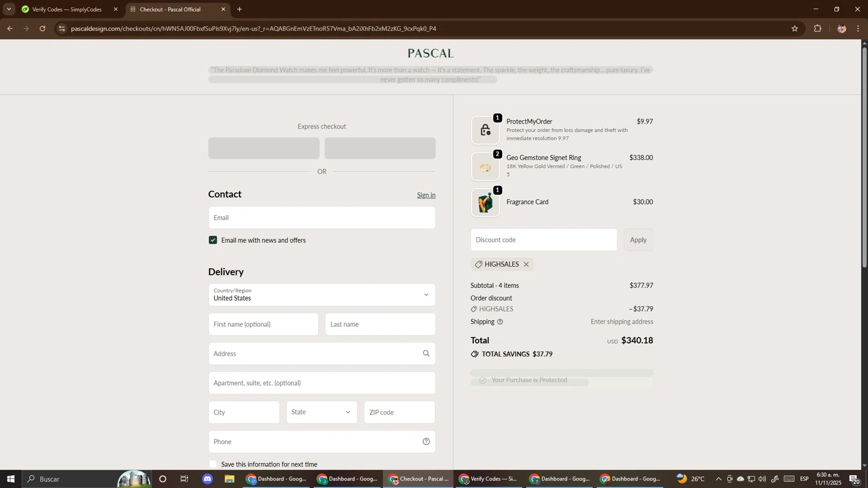Click the taskbar clock and date
Image resolution: width=868 pixels, height=488 pixels.
828,479
